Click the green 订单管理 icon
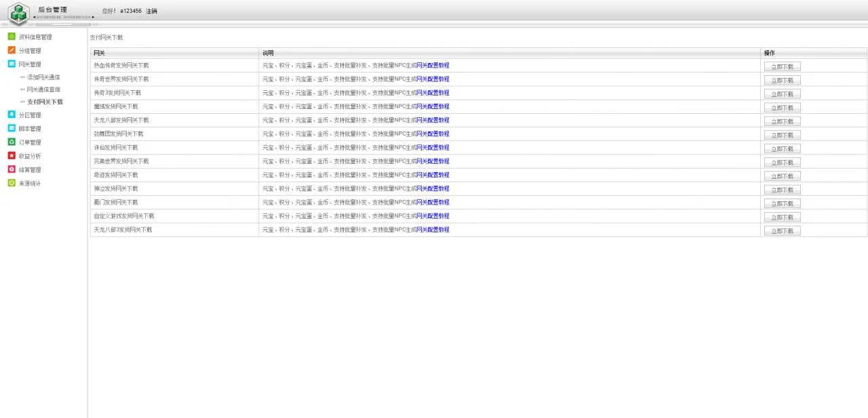Viewport: 868px width, 418px height. (12, 142)
